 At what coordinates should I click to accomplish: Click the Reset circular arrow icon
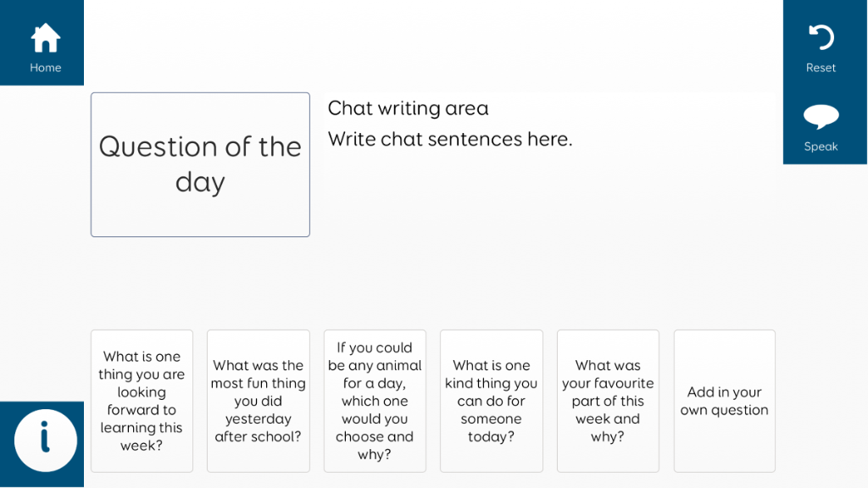tap(821, 36)
